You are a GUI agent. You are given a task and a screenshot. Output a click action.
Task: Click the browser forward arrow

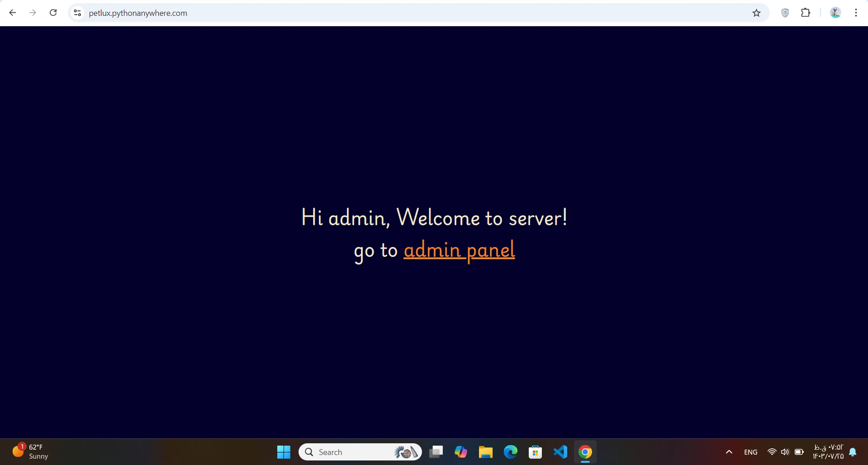point(33,13)
